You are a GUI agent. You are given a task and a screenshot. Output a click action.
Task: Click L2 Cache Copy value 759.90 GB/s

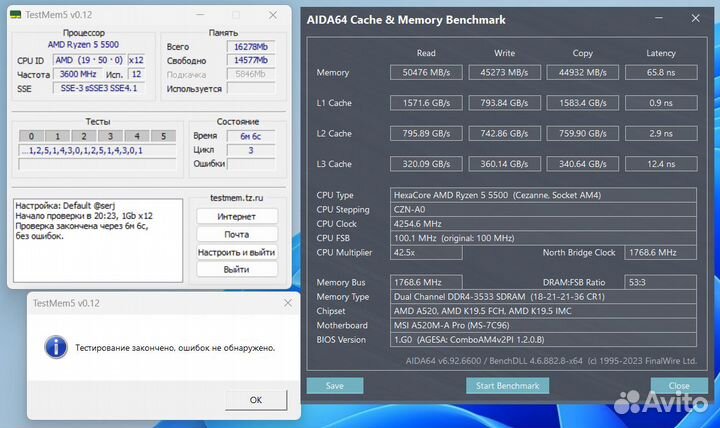coord(583,134)
